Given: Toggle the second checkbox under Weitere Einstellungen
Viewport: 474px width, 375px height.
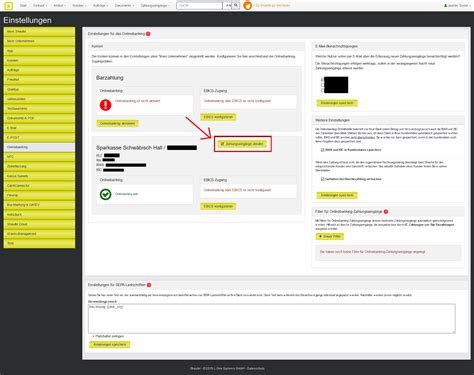Looking at the screenshot, I should pyautogui.click(x=322, y=179).
